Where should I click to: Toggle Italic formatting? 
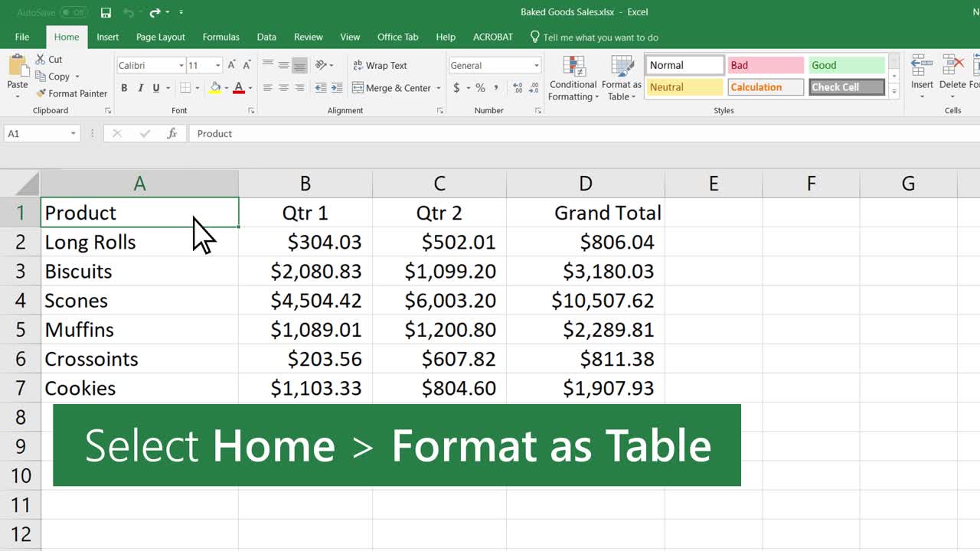click(x=141, y=89)
